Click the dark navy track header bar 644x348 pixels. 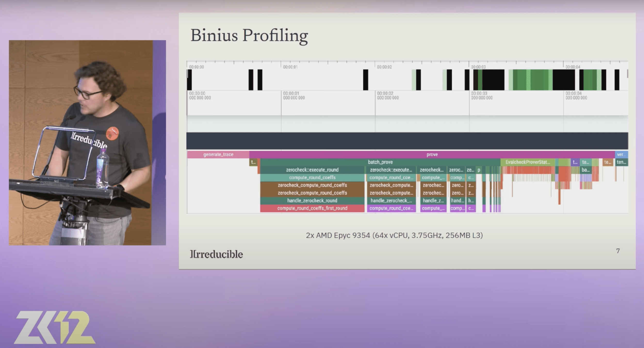coord(407,141)
